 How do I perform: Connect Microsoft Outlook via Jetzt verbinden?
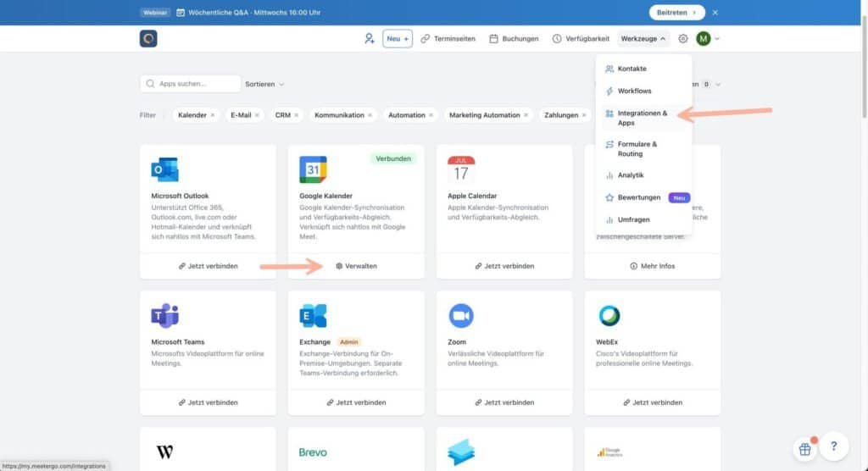pyautogui.click(x=209, y=266)
